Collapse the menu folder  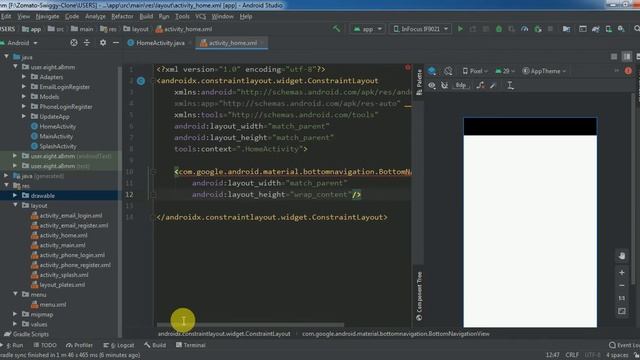tap(15, 294)
